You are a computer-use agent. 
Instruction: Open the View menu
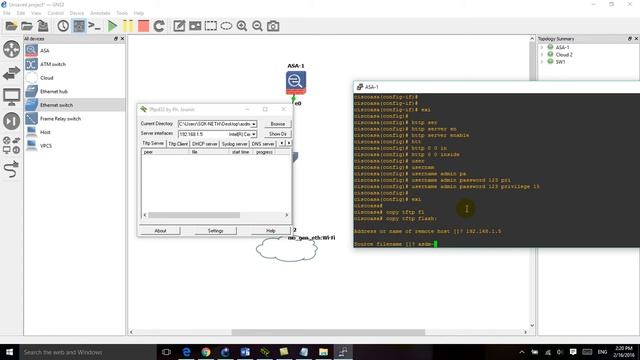coord(36,13)
